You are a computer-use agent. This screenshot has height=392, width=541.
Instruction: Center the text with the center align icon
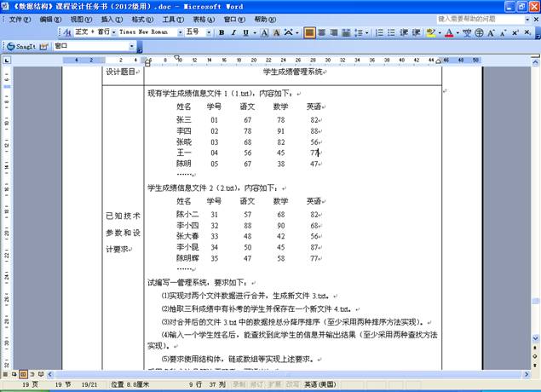coord(321,32)
